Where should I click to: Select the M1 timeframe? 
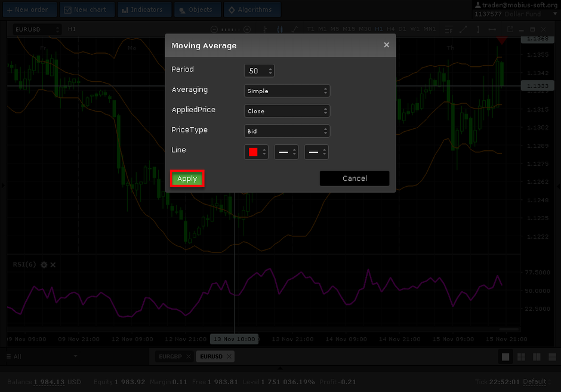[x=322, y=29]
